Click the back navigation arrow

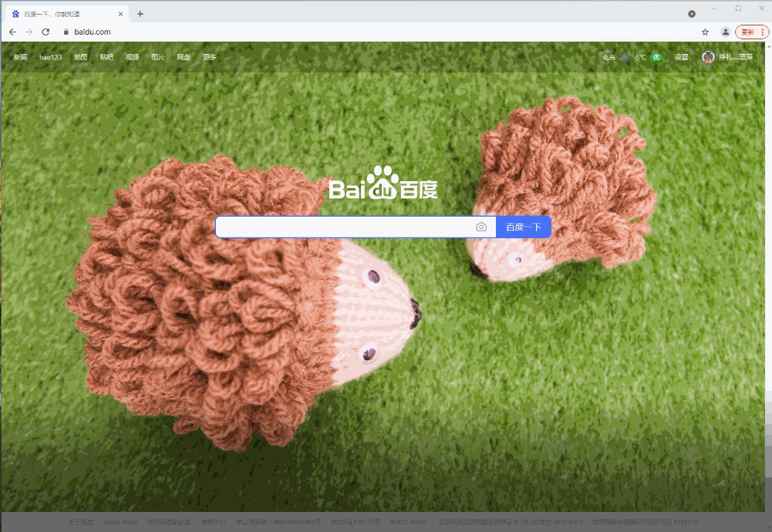click(x=12, y=32)
